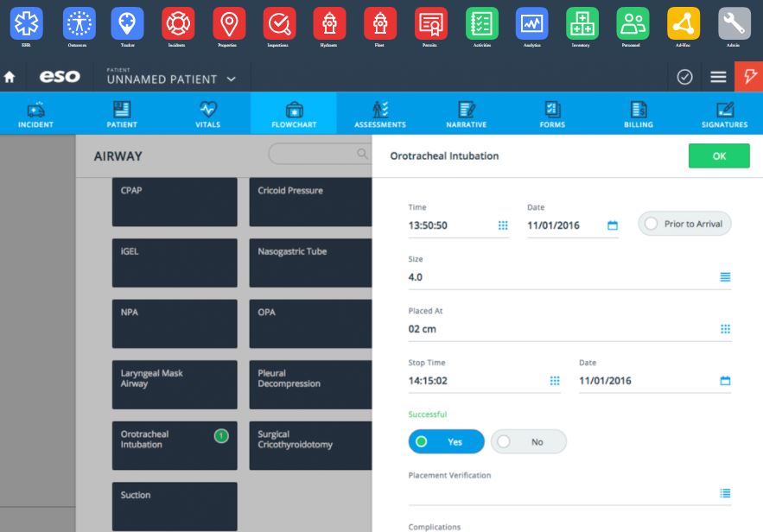763x532 pixels.
Task: Click the checkmark circle validation icon
Action: click(684, 77)
